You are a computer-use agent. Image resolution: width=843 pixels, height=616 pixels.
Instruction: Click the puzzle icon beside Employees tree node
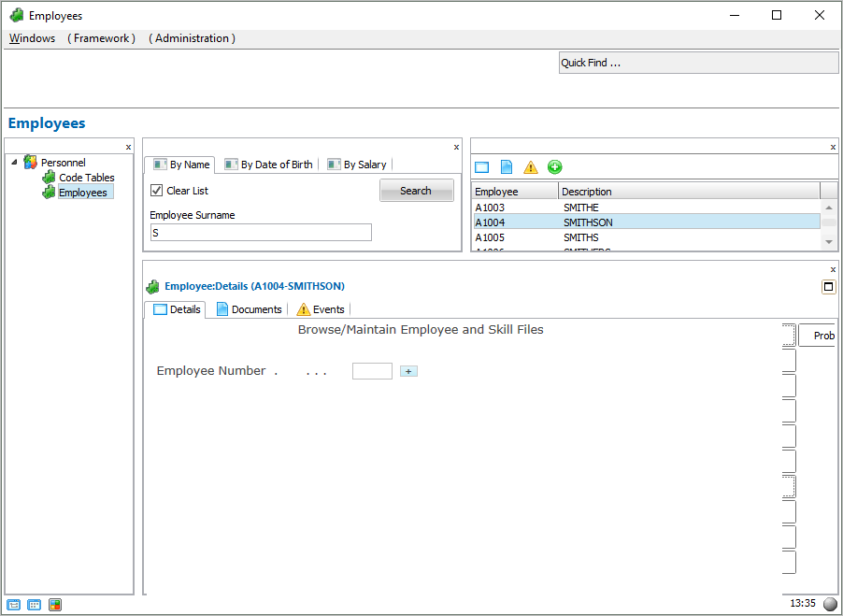(49, 192)
